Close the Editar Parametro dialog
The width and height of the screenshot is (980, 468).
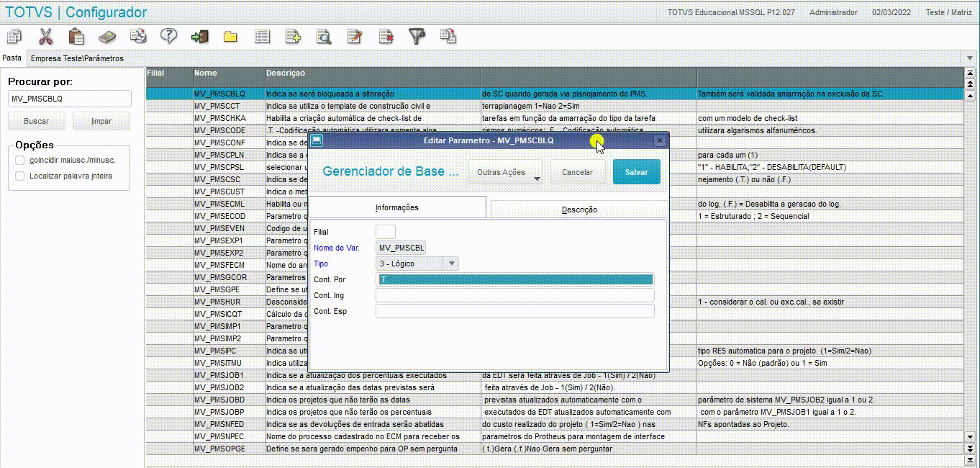(660, 140)
